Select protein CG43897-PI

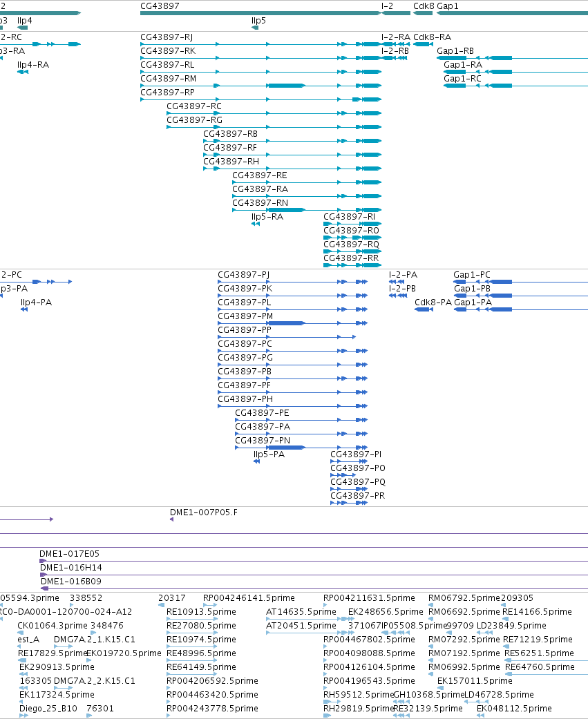(x=356, y=454)
